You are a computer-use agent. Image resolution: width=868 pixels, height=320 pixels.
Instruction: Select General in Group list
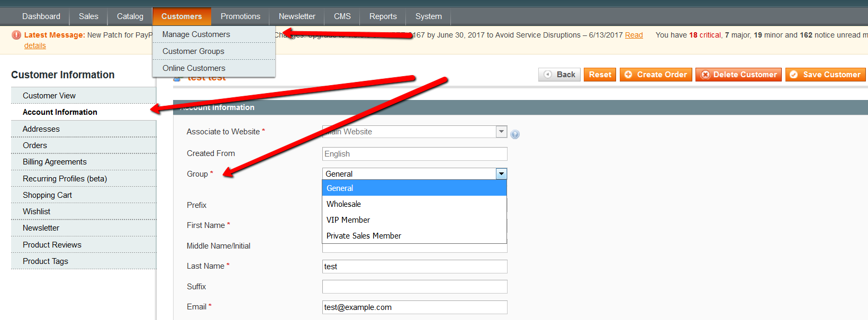pyautogui.click(x=414, y=188)
